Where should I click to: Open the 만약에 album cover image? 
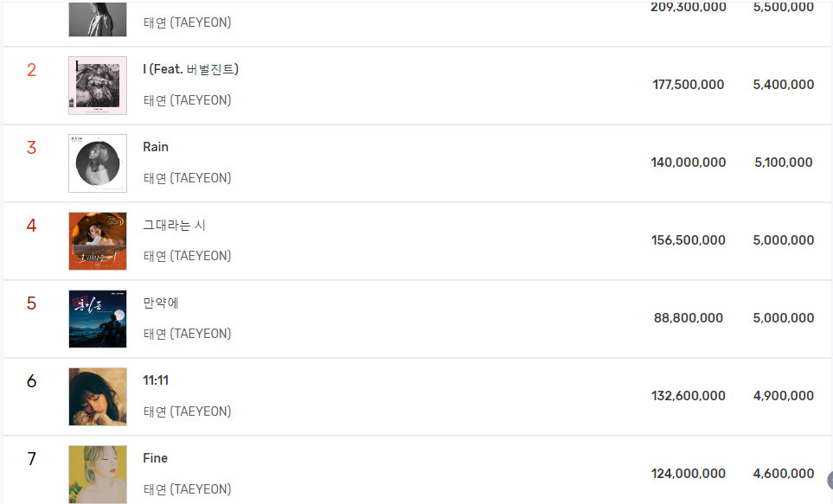(98, 319)
